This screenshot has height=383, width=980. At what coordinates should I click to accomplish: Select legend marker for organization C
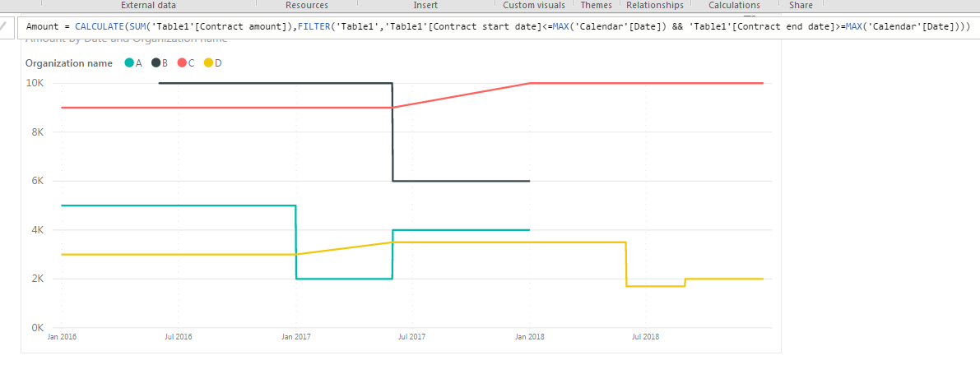pos(182,63)
